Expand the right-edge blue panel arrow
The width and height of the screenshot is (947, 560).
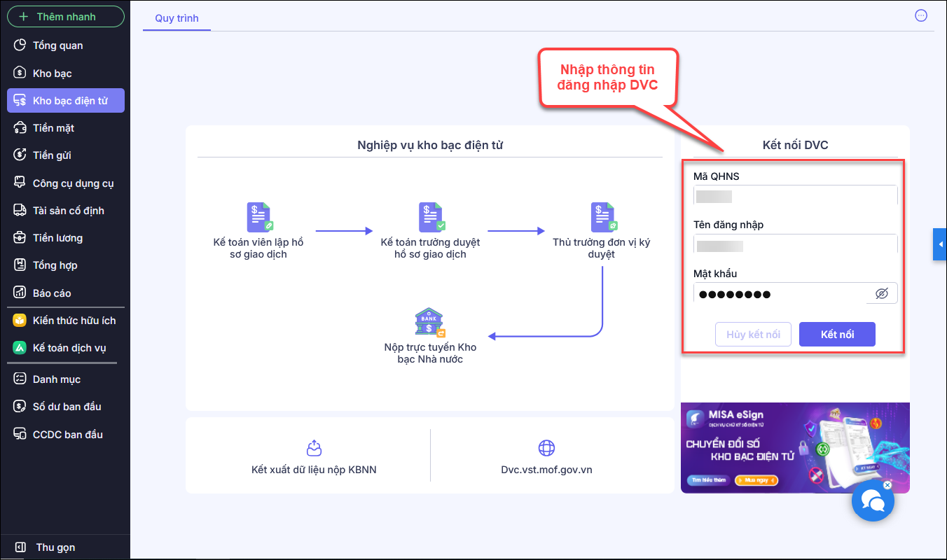[x=940, y=244]
